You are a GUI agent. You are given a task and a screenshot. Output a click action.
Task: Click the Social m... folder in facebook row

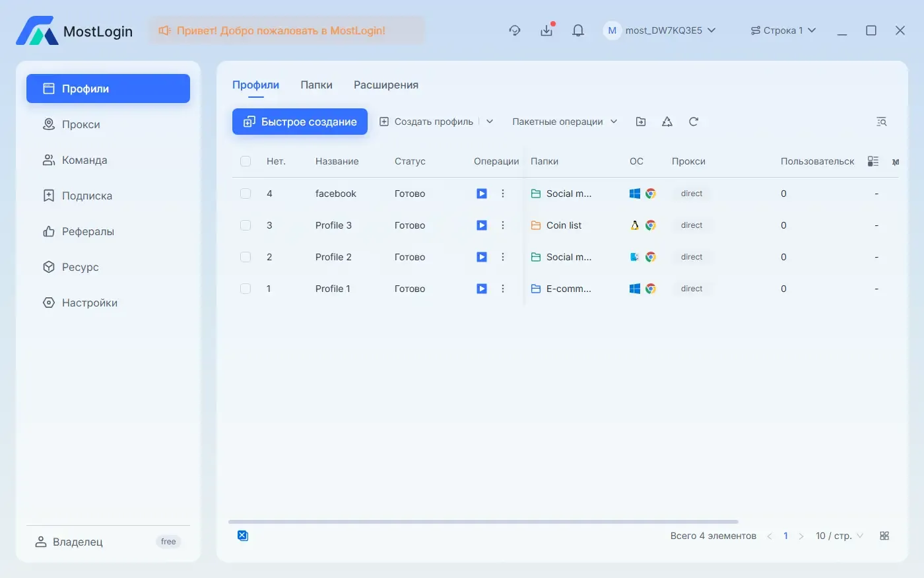tap(561, 194)
